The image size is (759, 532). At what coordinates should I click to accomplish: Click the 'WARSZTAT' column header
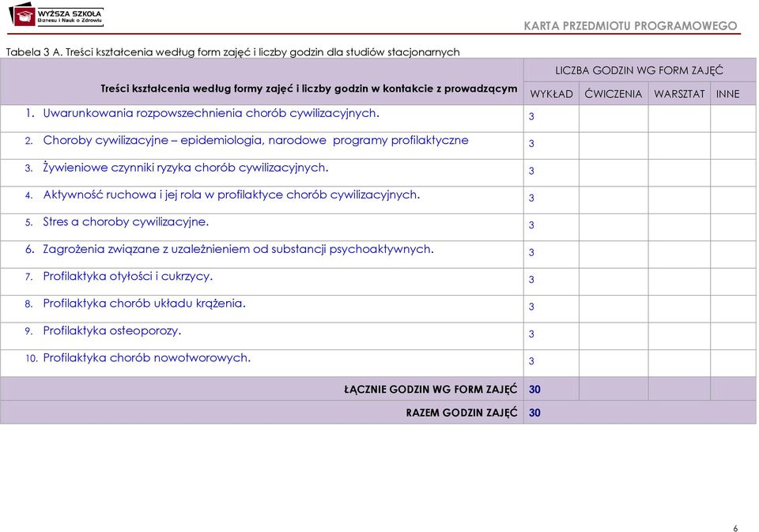tap(679, 94)
